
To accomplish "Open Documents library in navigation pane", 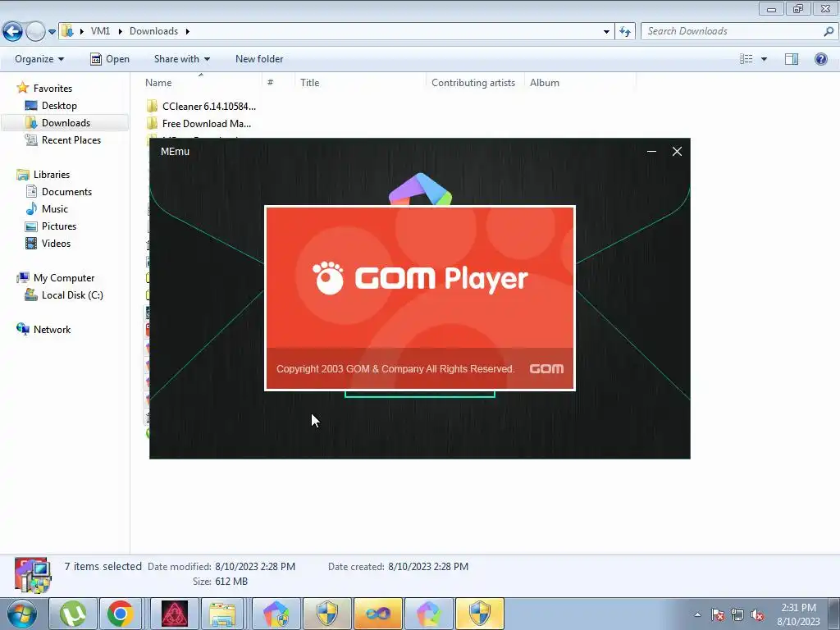I will coord(66,192).
